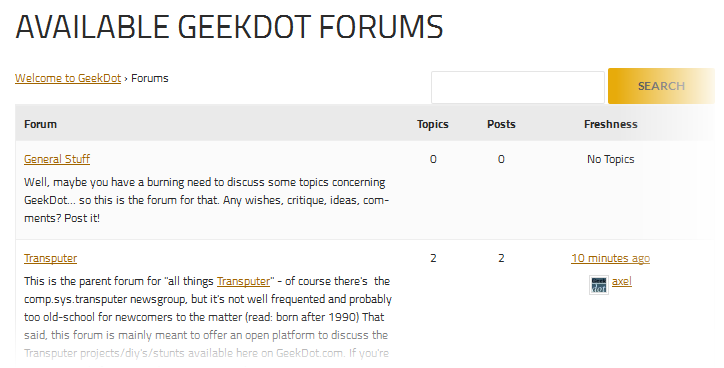Screen dimensions: 724x368
Task: Click the Available GeekDot Forums heading
Action: pyautogui.click(x=229, y=26)
